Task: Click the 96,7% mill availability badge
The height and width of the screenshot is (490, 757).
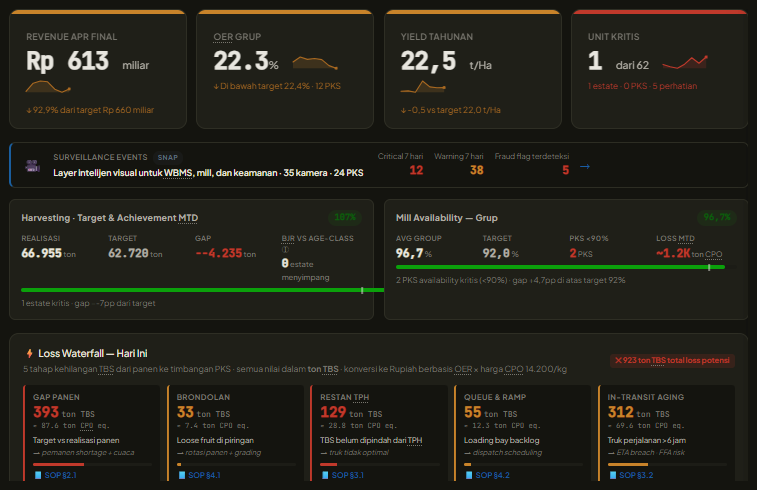Action: tap(716, 217)
